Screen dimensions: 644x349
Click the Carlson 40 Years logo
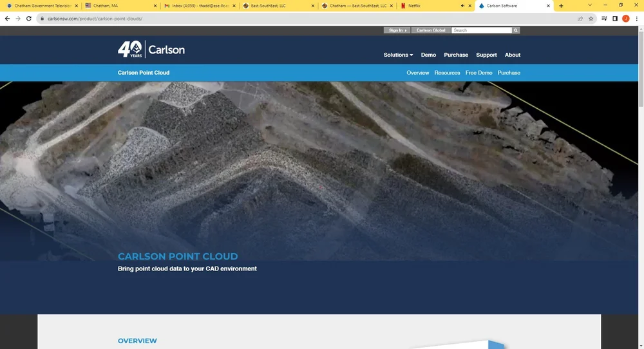(151, 50)
